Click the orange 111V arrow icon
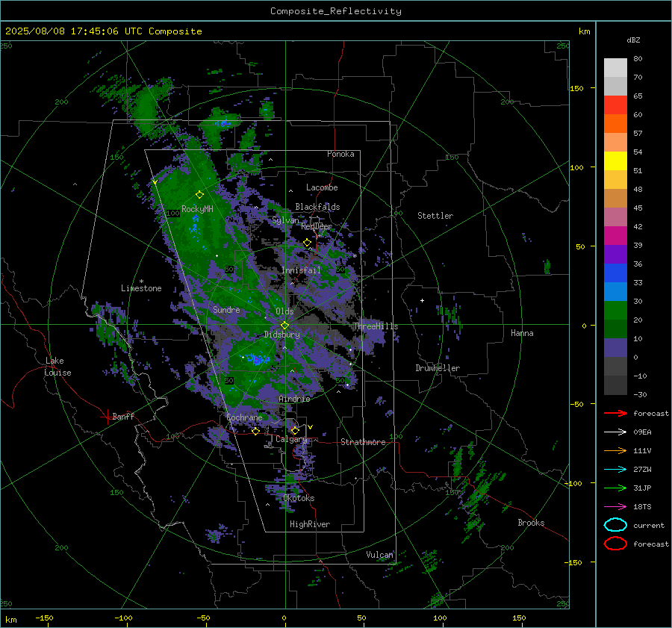The width and height of the screenshot is (672, 628). click(615, 450)
